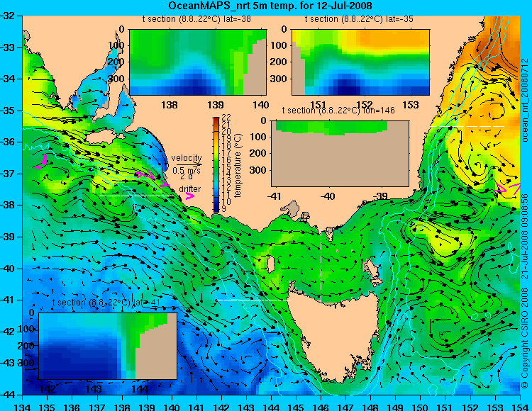Click "139" under the lat=-38 inset
Viewport: 532px width, 411px height.
pyautogui.click(x=216, y=105)
